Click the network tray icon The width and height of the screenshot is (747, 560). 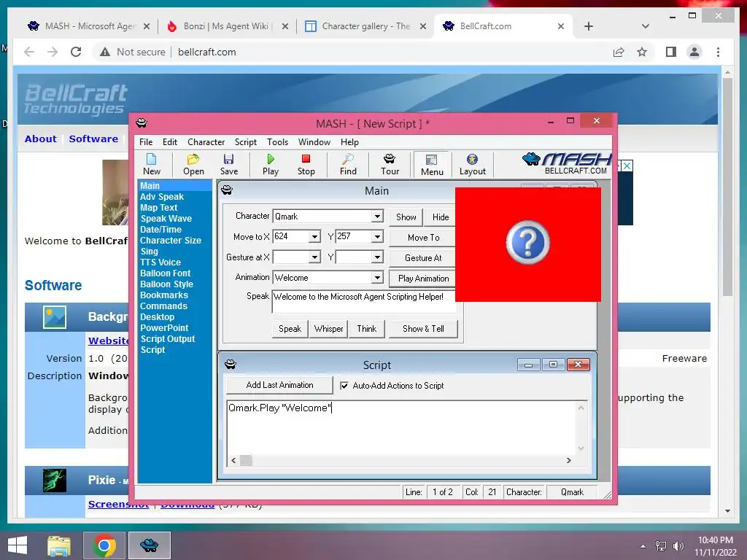pyautogui.click(x=661, y=545)
